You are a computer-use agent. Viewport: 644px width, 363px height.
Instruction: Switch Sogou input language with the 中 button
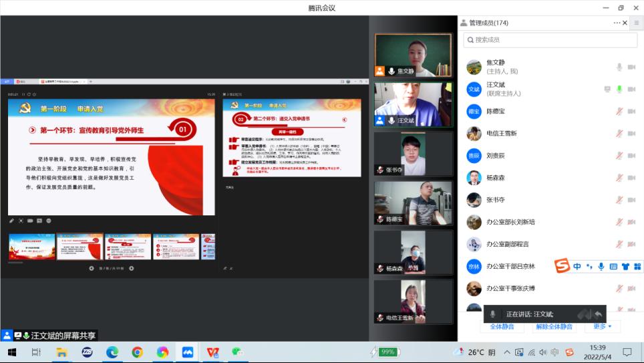pyautogui.click(x=577, y=266)
